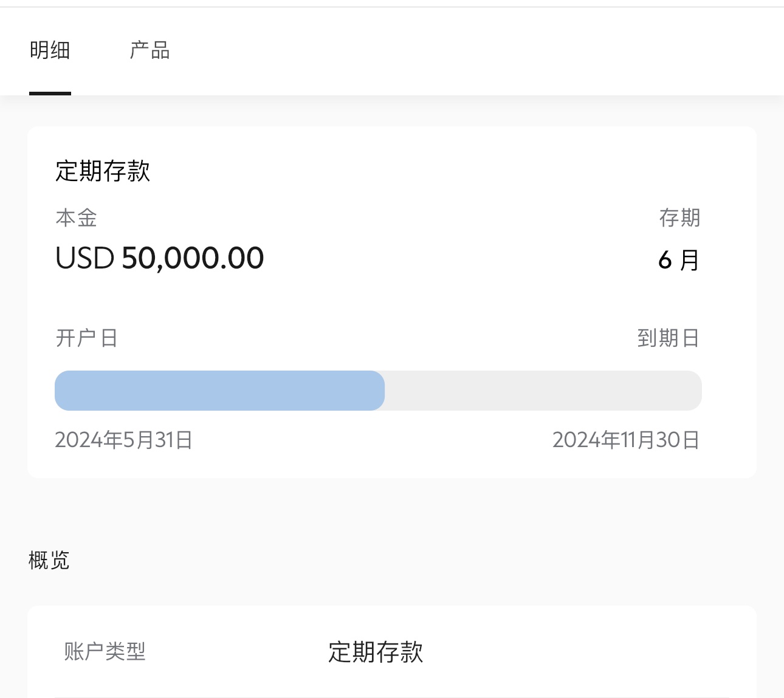The height and width of the screenshot is (698, 784).
Task: Select the 2024年5月31日 opening date
Action: [124, 440]
